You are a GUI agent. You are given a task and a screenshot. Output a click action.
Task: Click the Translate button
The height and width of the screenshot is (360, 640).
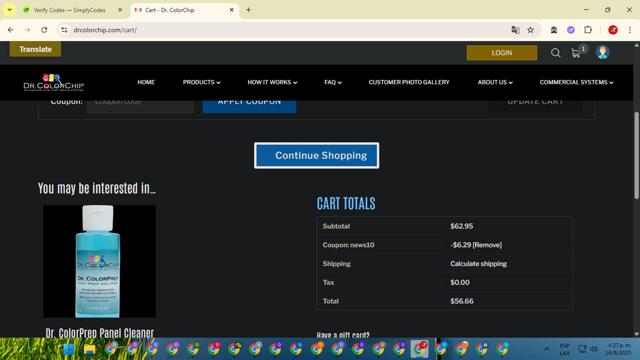pyautogui.click(x=36, y=49)
